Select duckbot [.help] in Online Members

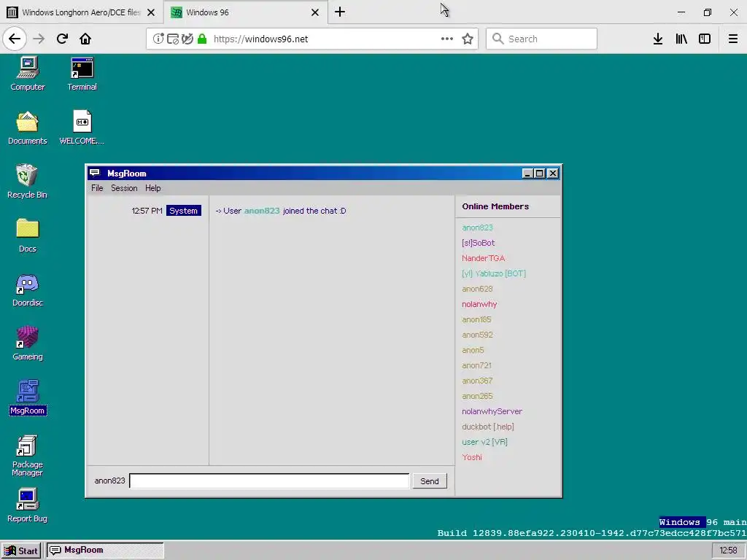coord(488,427)
